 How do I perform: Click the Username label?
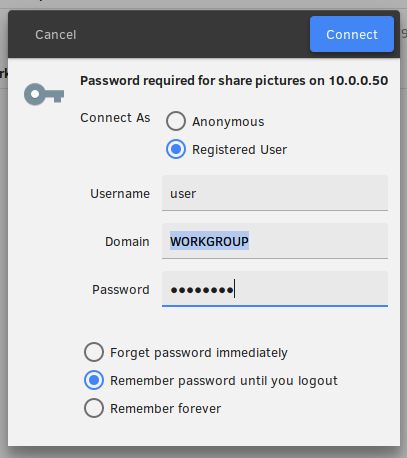pyautogui.click(x=120, y=194)
